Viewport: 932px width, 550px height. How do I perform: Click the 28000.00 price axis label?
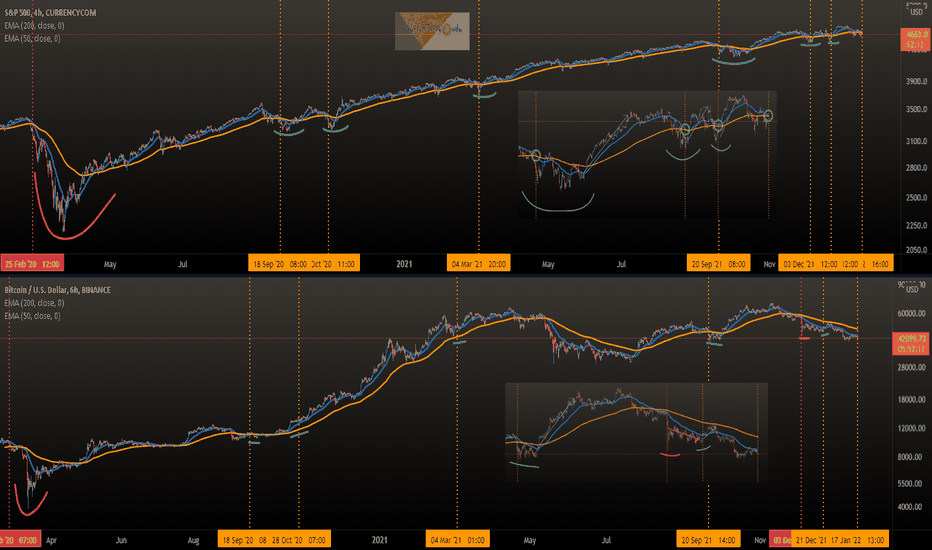[912, 367]
